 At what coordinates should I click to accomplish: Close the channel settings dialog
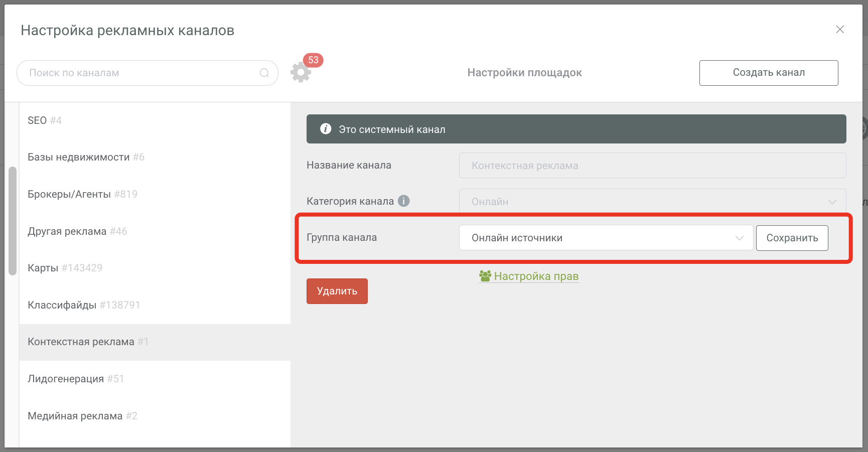tap(840, 30)
